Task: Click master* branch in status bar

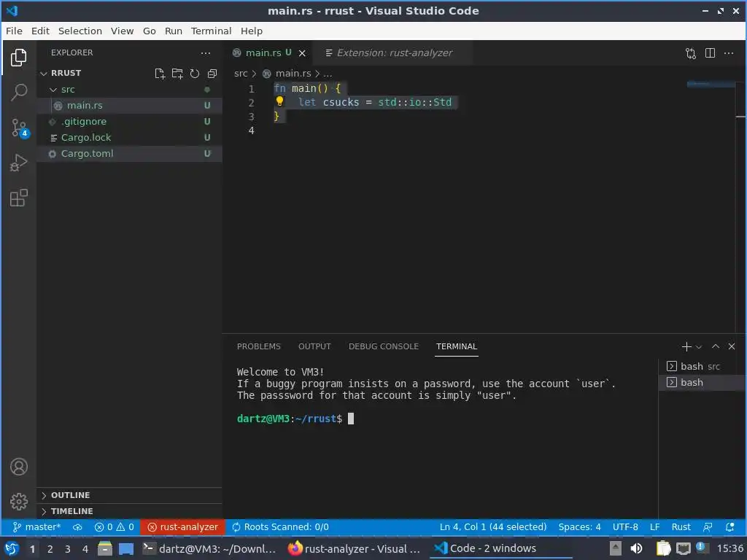Action: [36, 527]
